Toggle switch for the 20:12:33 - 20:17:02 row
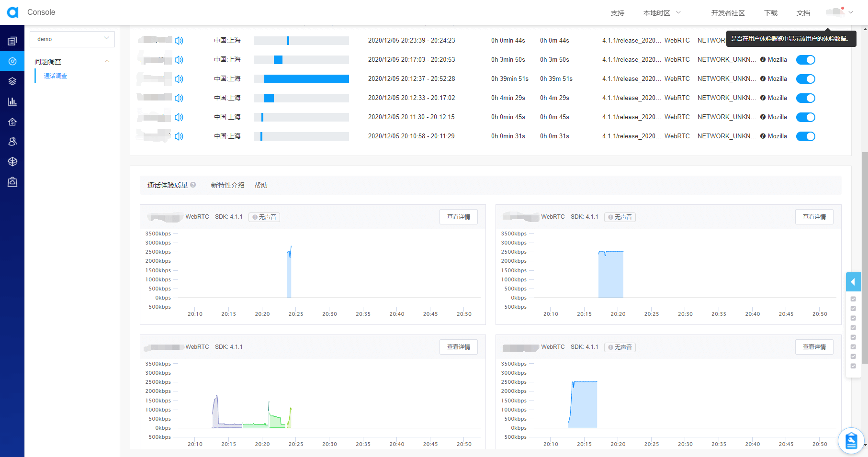The image size is (868, 457). (806, 98)
